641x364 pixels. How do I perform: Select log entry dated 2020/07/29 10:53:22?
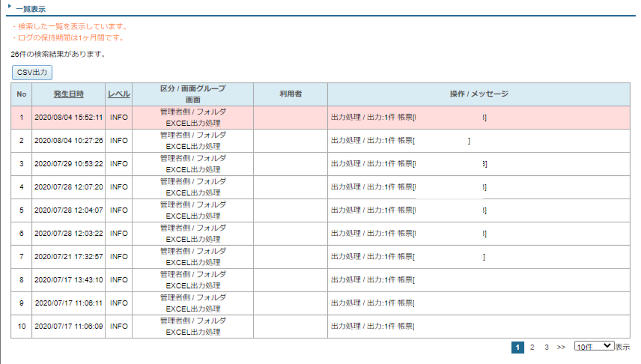68,164
